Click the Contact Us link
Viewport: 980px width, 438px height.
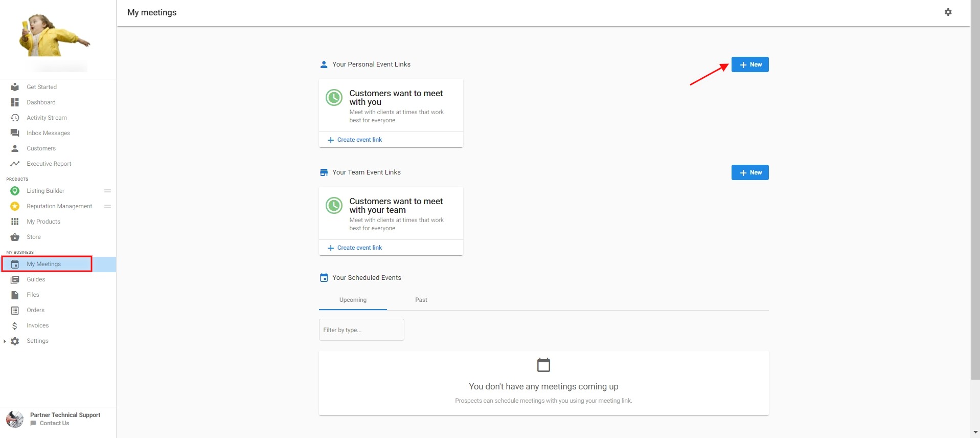pyautogui.click(x=54, y=423)
